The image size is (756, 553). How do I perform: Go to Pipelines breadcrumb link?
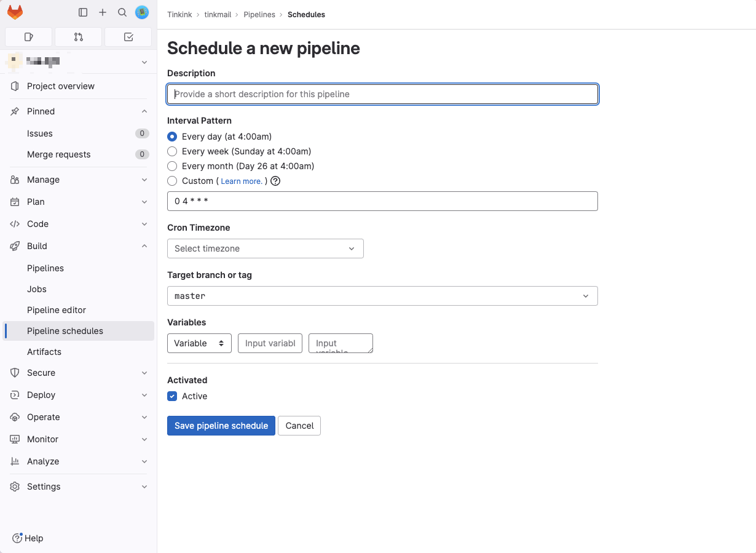[x=259, y=14]
